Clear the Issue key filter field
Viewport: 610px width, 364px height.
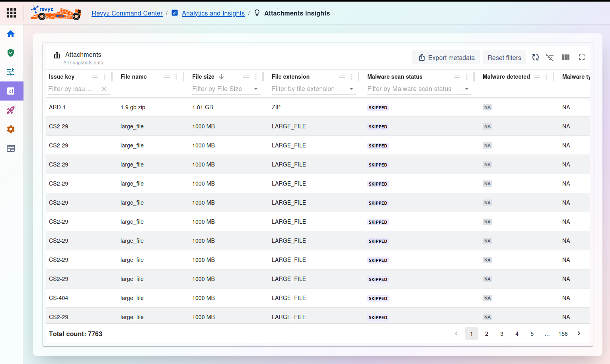coord(104,89)
